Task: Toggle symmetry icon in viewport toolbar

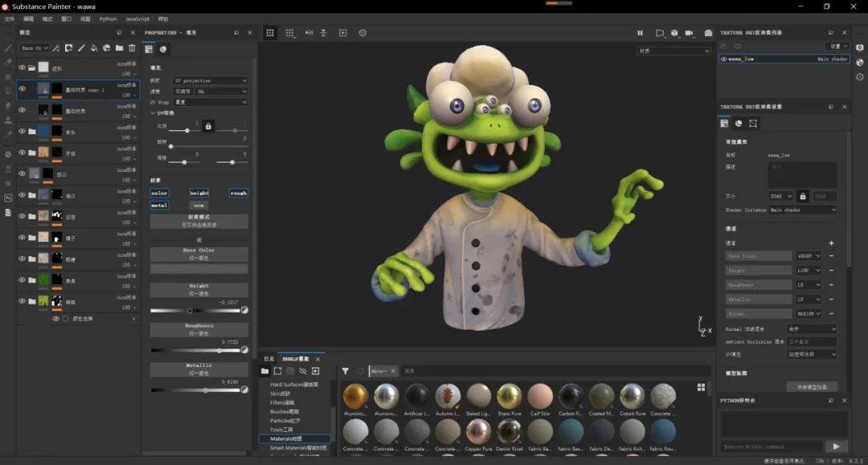Action: pos(309,33)
